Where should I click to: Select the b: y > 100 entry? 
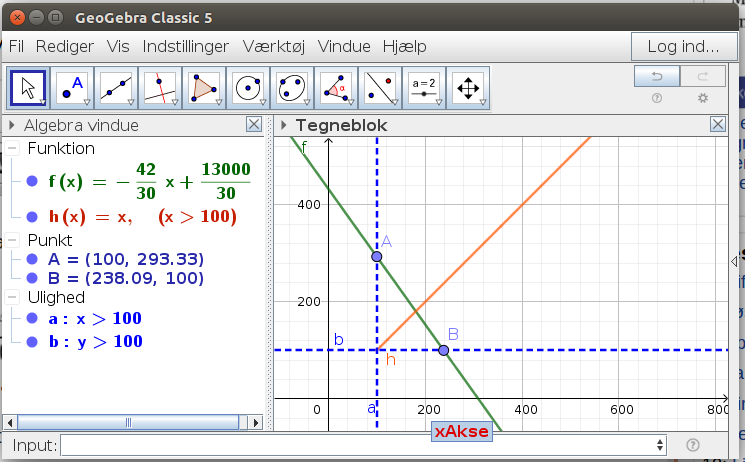(x=96, y=341)
